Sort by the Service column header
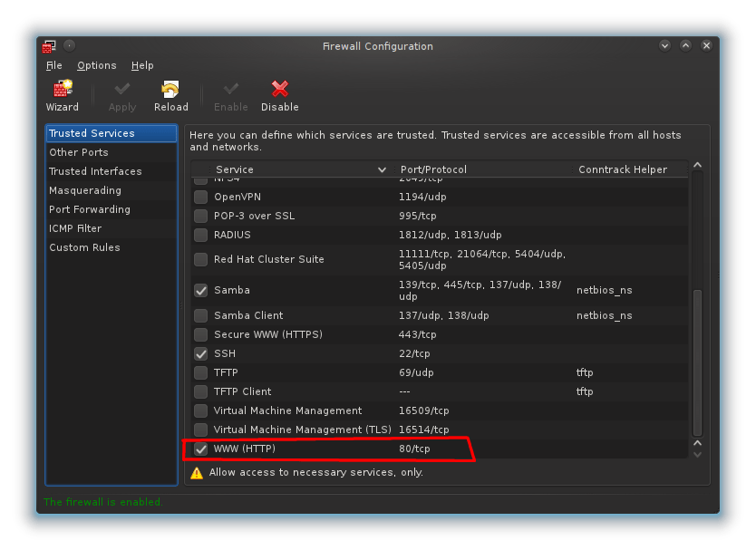 (x=235, y=169)
